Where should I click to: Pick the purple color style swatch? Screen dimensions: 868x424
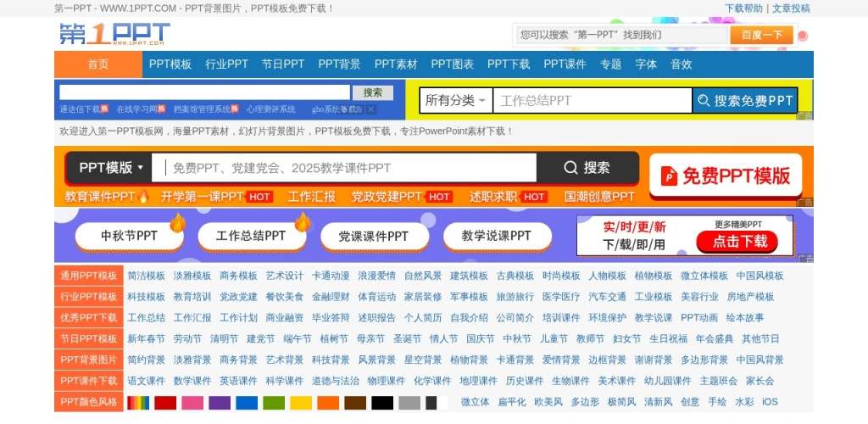tap(220, 403)
